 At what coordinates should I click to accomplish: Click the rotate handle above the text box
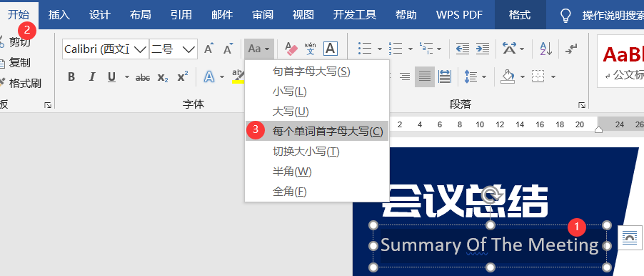click(490, 196)
